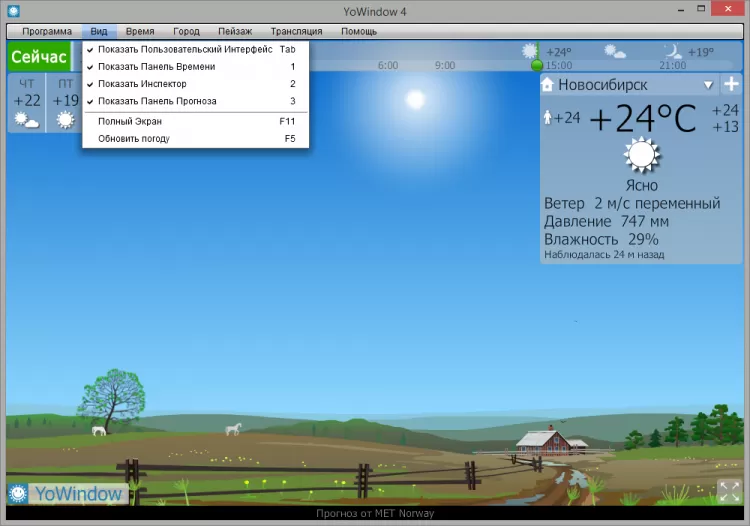Click the green time slider marker
Image resolution: width=750 pixels, height=526 pixels.
(537, 65)
